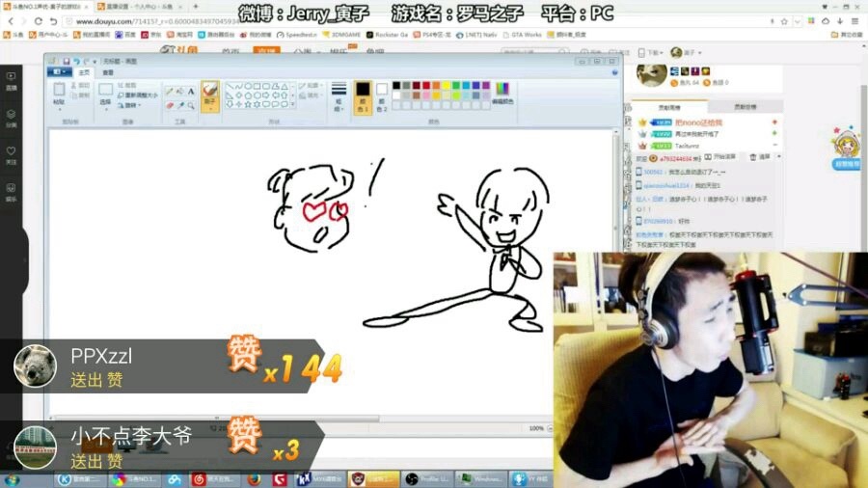Viewport: 868px width, 488px height.
Task: Click Resize button in Paint image group
Action: [137, 95]
